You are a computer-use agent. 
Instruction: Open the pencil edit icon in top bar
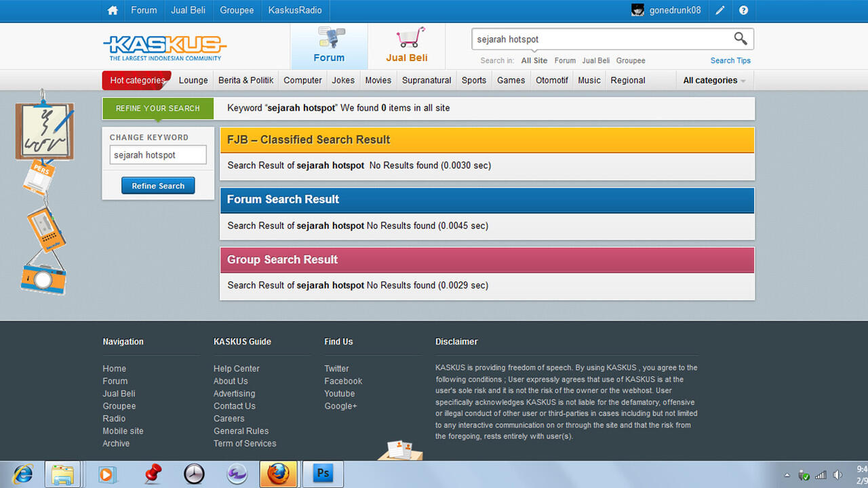pyautogui.click(x=720, y=10)
